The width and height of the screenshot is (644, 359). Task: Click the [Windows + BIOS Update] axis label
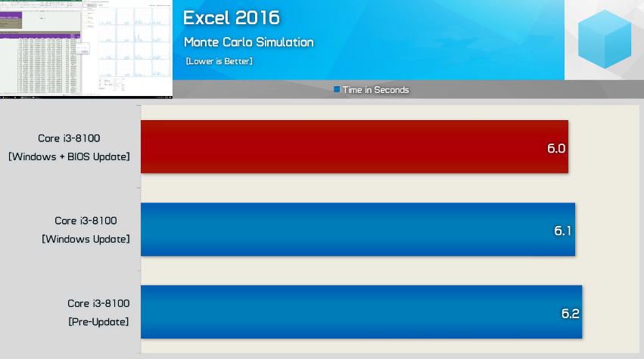(69, 156)
